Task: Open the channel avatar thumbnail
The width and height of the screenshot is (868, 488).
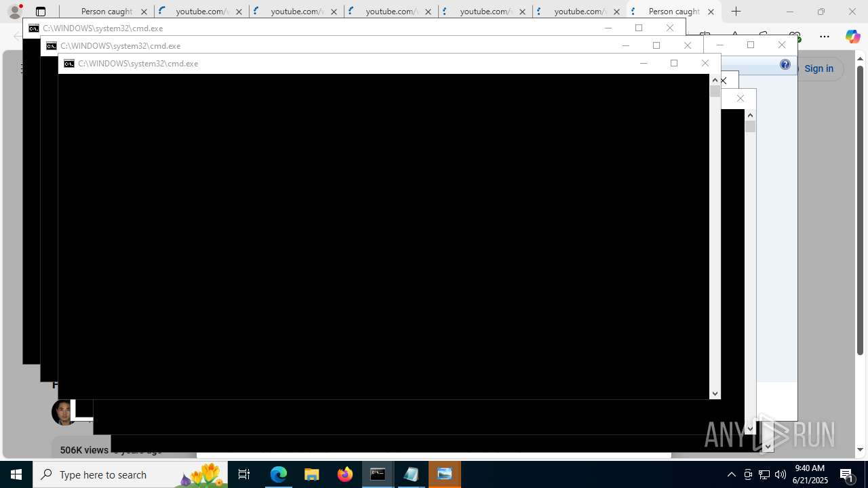Action: tap(64, 413)
